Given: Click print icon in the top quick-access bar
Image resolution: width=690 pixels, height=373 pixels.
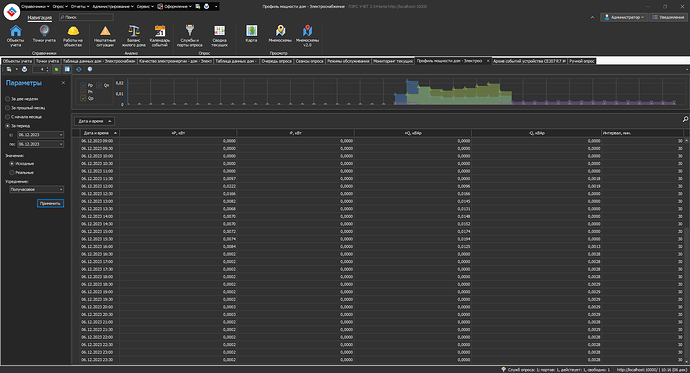Looking at the screenshot, I should tap(206, 6).
